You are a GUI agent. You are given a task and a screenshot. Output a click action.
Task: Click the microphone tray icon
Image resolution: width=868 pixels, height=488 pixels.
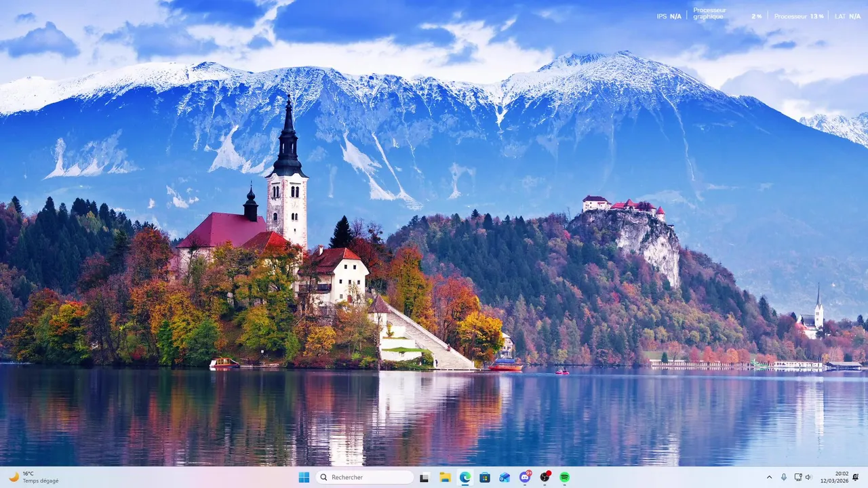point(784,477)
